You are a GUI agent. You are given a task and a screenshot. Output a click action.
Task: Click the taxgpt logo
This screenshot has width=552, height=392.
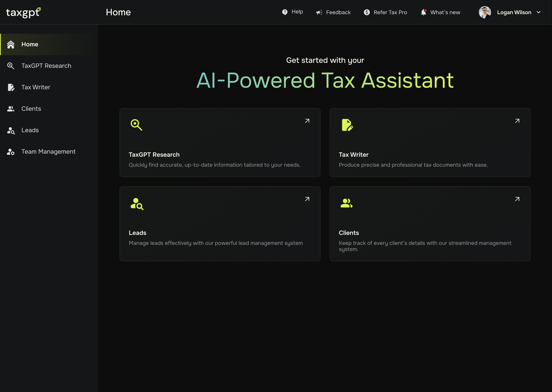click(x=23, y=12)
